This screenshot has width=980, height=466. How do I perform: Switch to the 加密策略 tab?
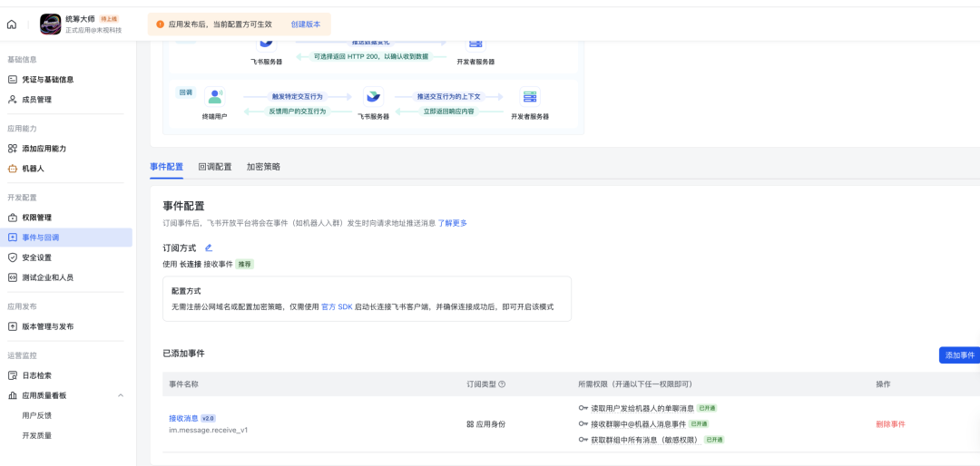263,167
